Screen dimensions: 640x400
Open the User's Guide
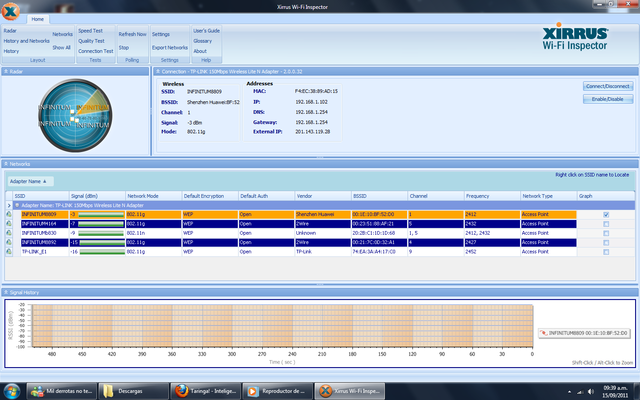tap(206, 31)
